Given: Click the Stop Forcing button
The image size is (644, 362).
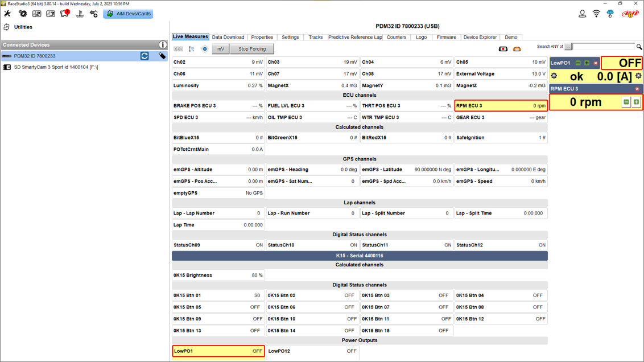Looking at the screenshot, I should pyautogui.click(x=252, y=49).
